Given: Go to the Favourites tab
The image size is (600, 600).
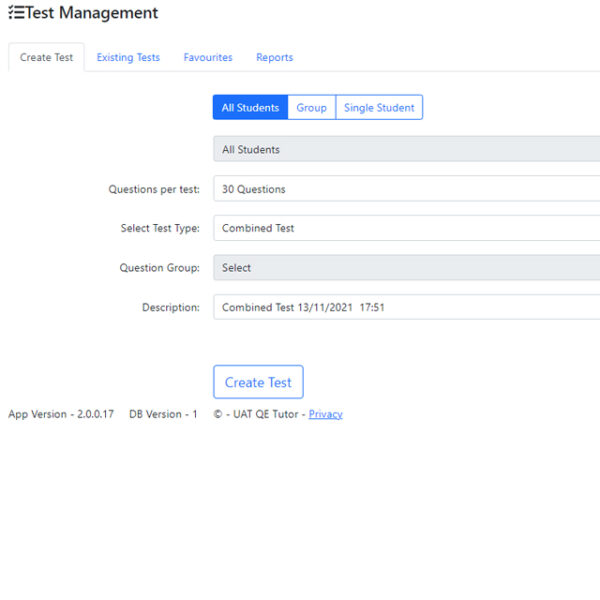Looking at the screenshot, I should (208, 58).
